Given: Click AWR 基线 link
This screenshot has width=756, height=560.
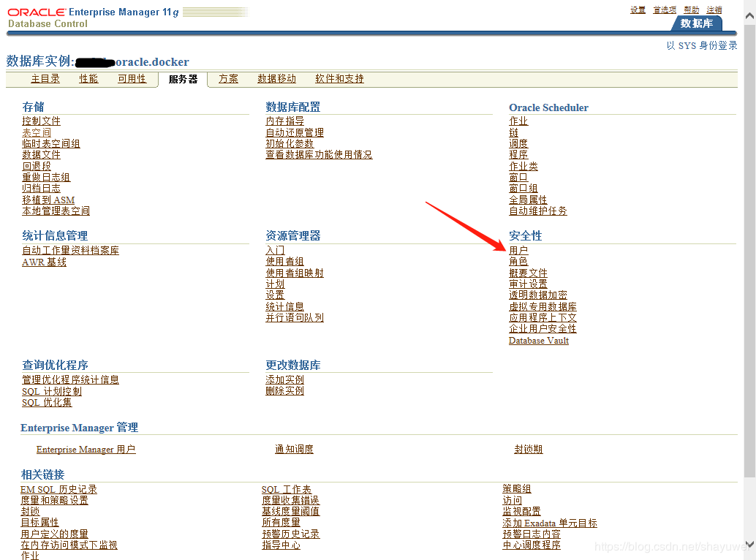Looking at the screenshot, I should (45, 262).
